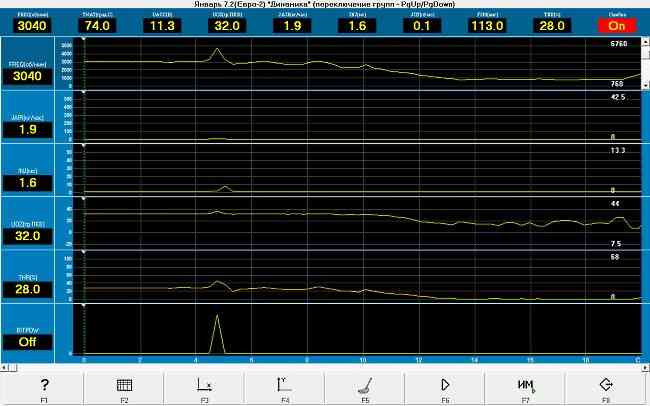650x406 pixels.
Task: Select the 113.0 readout in the top bar
Action: tap(487, 26)
